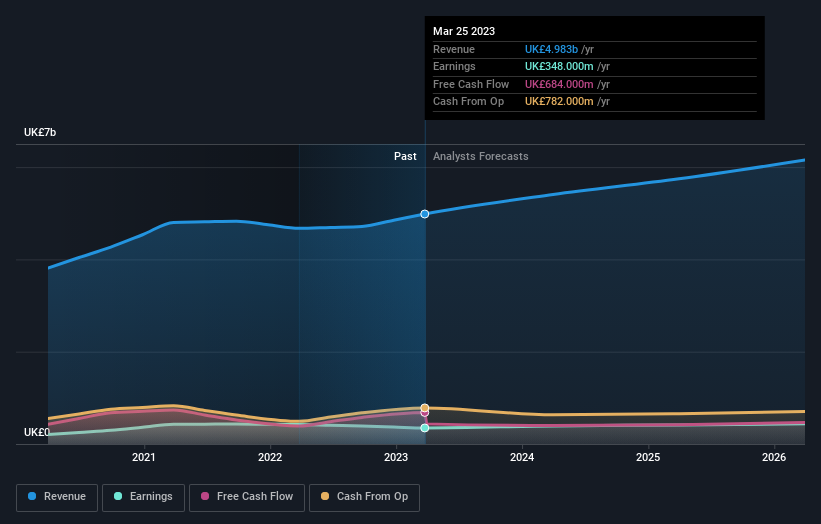
Task: Click the Cash From Op orange data point marker
Action: 425,408
